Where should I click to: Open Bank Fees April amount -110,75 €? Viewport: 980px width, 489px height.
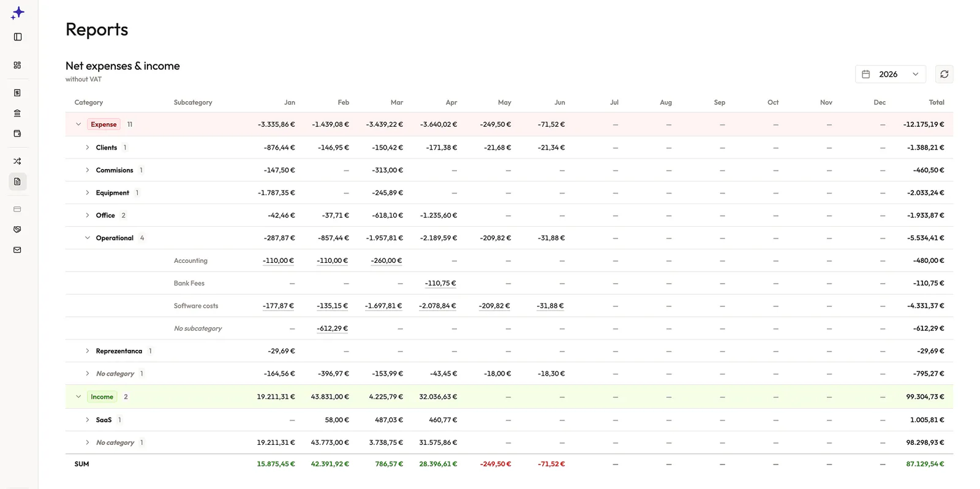coord(440,284)
